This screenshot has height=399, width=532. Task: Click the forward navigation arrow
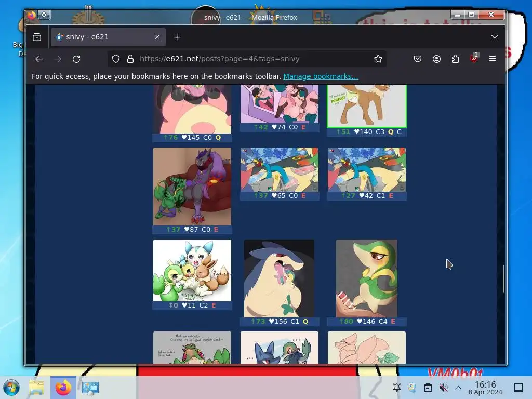[x=58, y=59]
